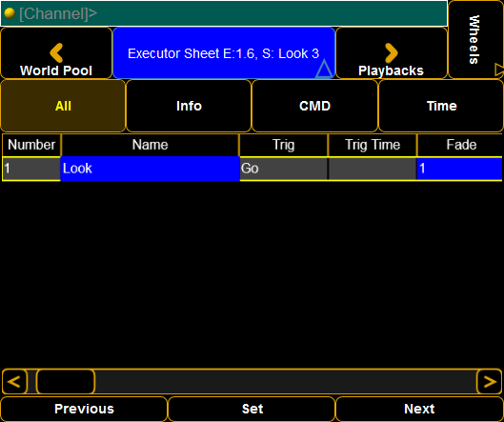Screen dimensions: 504x422
Task: Select the Fade cell with value 1
Action: [459, 169]
